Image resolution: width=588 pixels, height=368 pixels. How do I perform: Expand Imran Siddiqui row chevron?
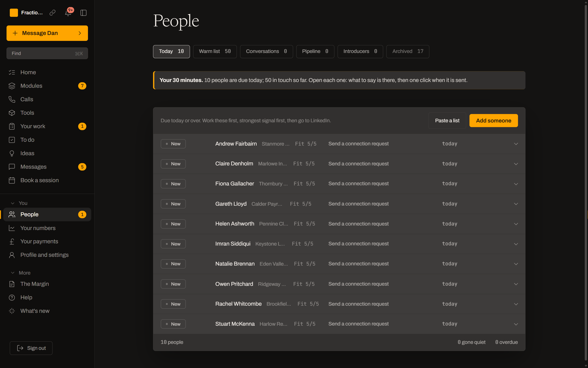[x=516, y=244]
